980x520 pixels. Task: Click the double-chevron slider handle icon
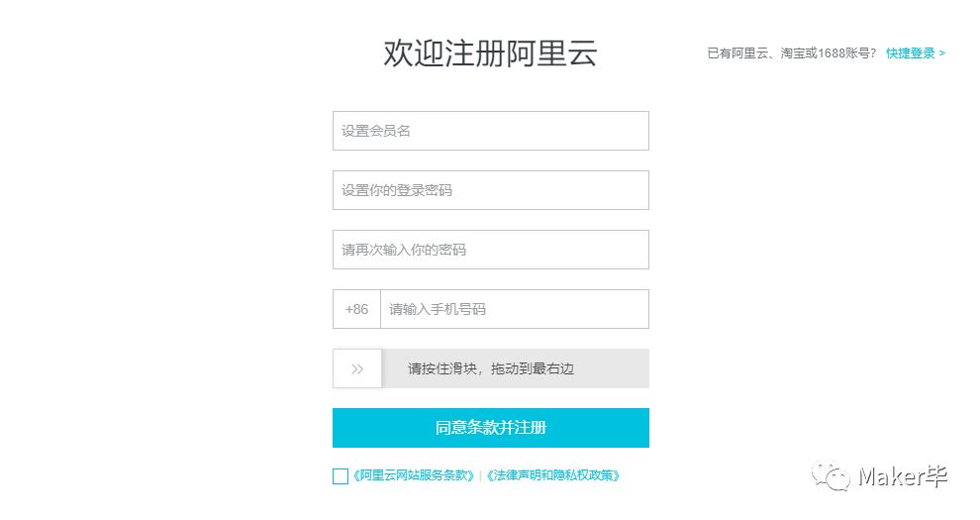pos(357,368)
